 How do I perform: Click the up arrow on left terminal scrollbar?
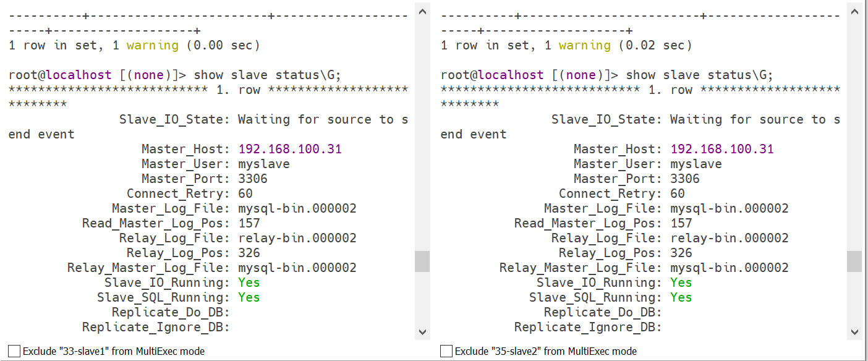[422, 11]
